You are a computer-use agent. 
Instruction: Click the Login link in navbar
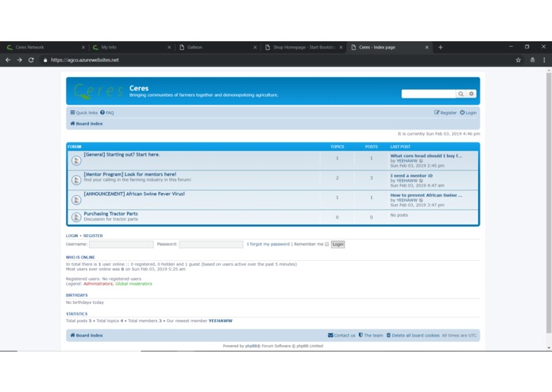[469, 113]
